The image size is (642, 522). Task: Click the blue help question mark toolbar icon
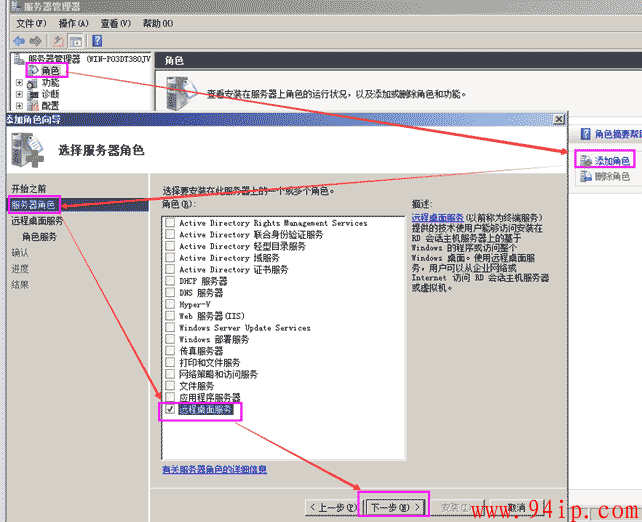[x=97, y=41]
